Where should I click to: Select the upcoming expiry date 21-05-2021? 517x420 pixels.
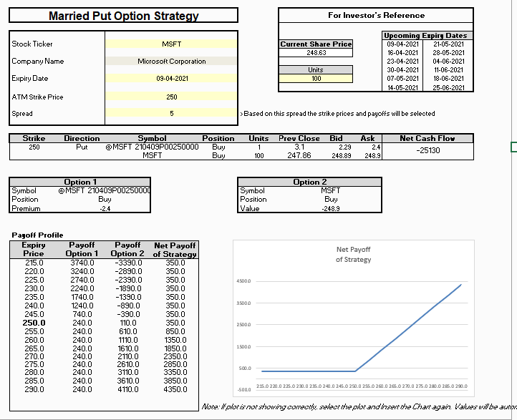point(448,44)
